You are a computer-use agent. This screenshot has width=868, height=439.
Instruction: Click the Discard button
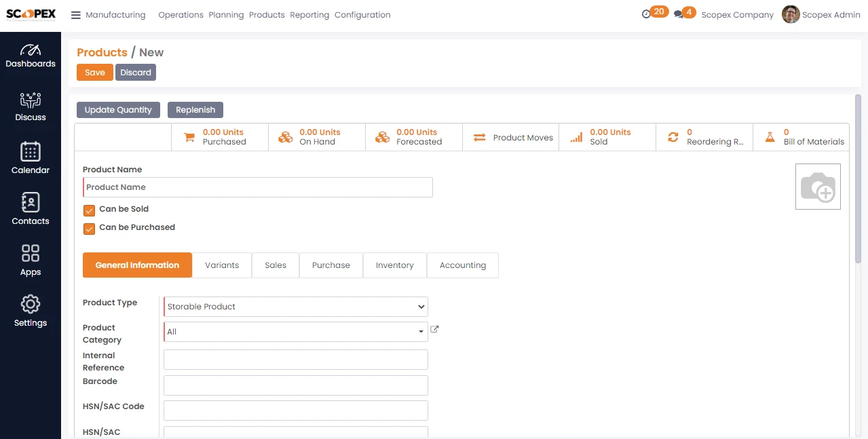(136, 73)
